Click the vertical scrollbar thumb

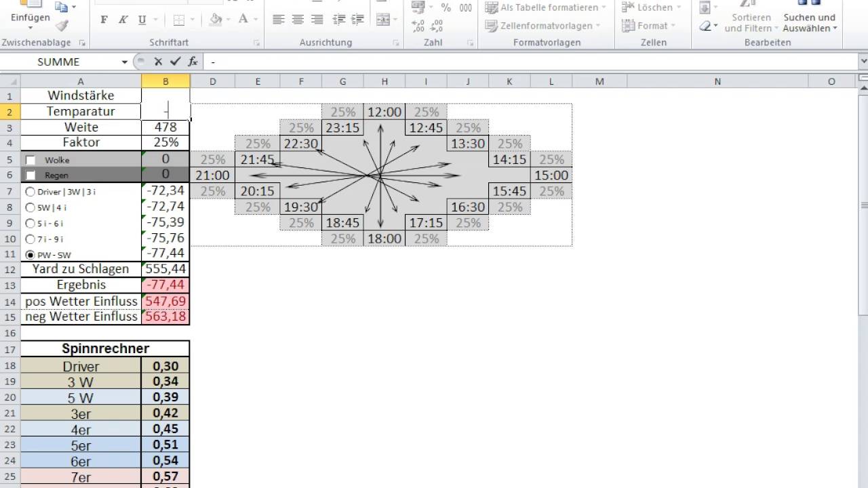pos(863,206)
